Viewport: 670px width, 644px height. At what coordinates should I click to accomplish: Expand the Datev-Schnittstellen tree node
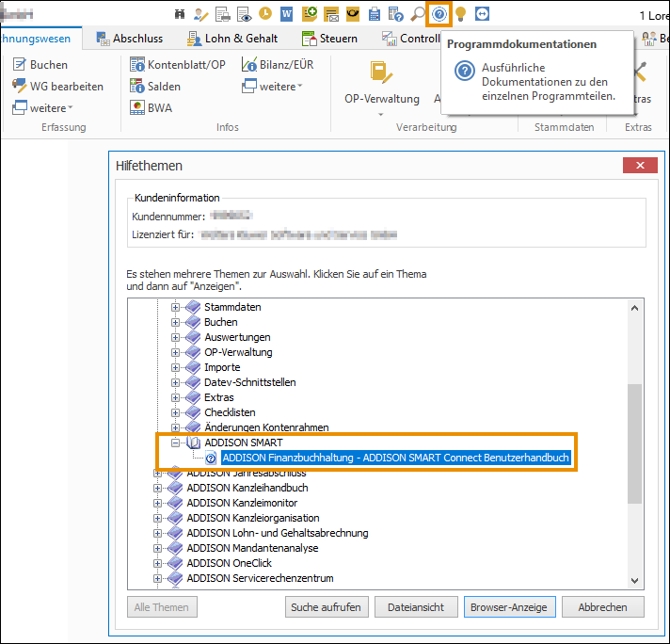coord(175,382)
